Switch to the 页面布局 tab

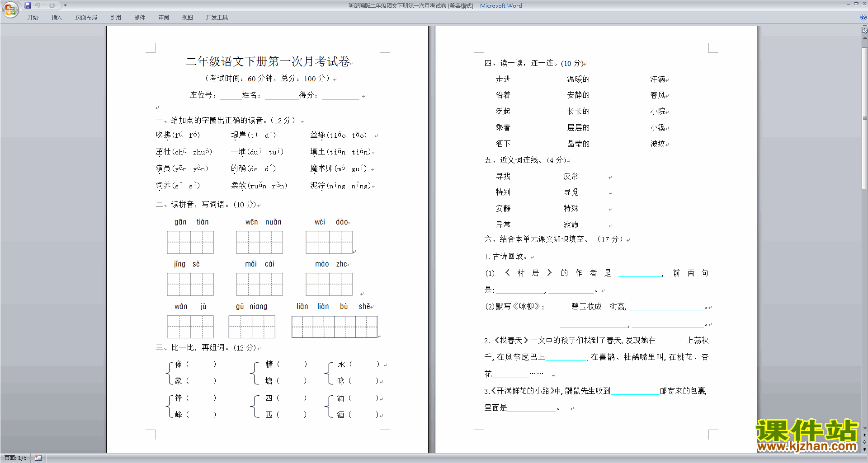pos(86,18)
